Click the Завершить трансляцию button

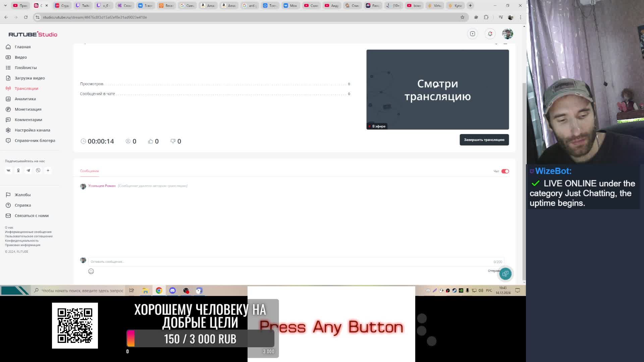point(484,140)
